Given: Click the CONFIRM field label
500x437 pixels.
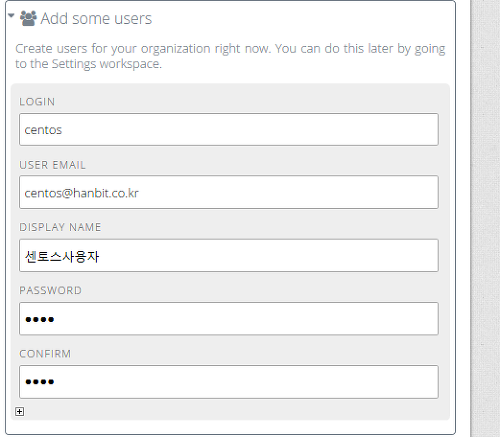Looking at the screenshot, I should click(45, 354).
